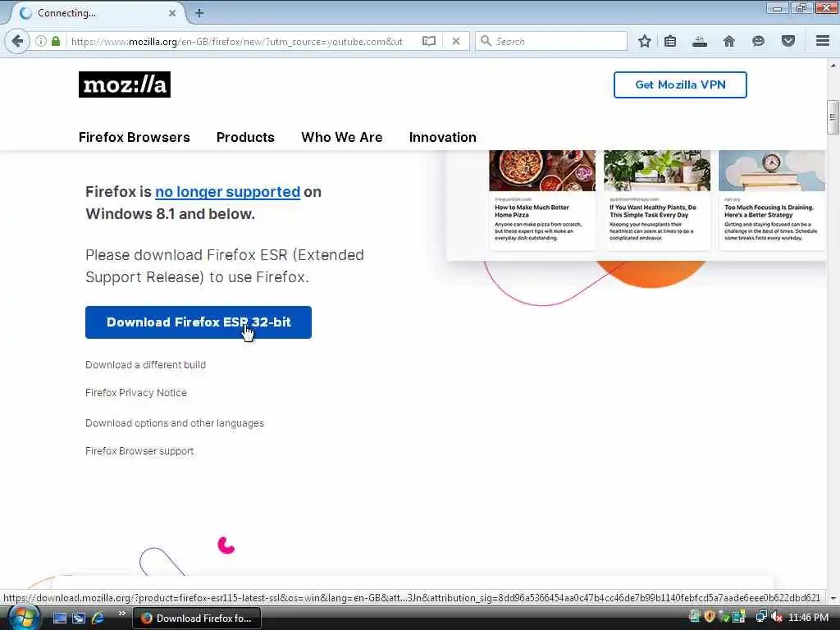The image size is (840, 630).
Task: Save page to Pocket icon
Action: (x=788, y=41)
